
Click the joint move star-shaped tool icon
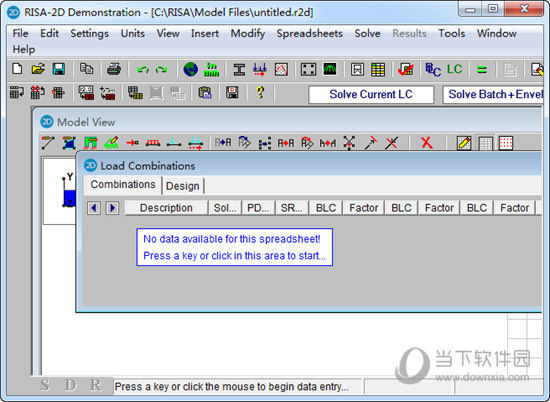349,143
